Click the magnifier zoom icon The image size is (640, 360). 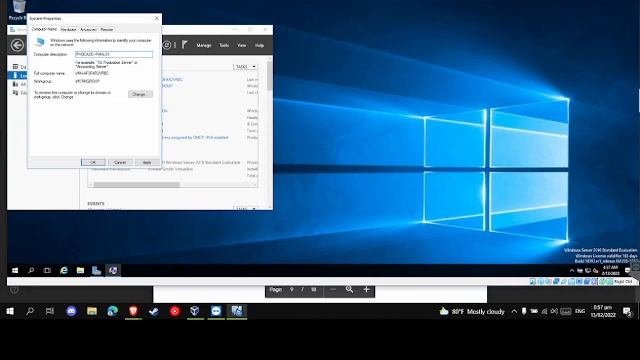(x=349, y=289)
